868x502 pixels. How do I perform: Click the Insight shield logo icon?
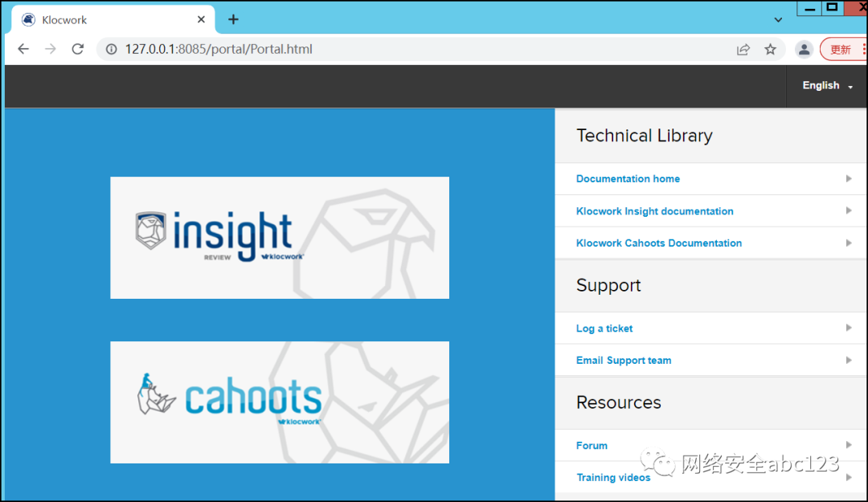coord(150,231)
